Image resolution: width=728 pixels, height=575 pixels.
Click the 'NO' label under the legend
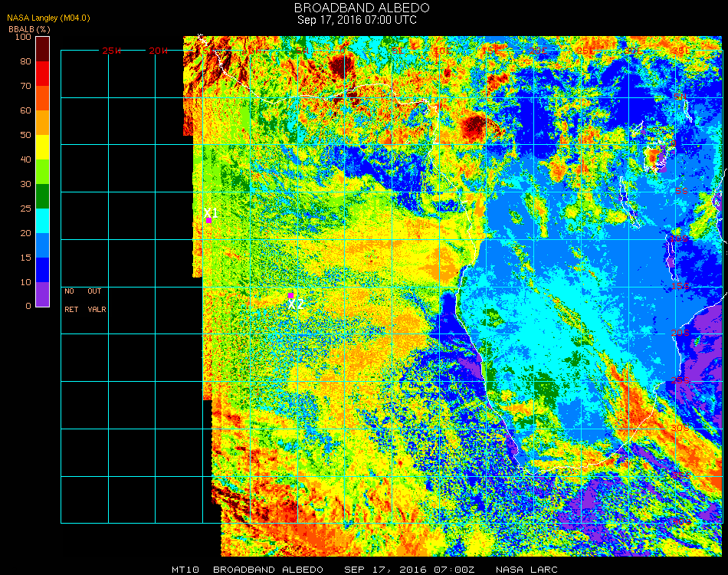tap(69, 291)
